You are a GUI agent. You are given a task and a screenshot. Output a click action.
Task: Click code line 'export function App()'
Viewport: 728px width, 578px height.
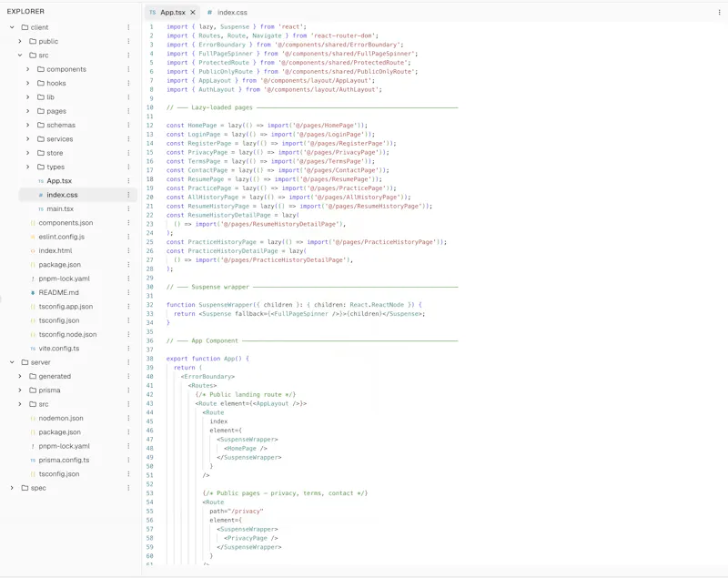pyautogui.click(x=207, y=359)
